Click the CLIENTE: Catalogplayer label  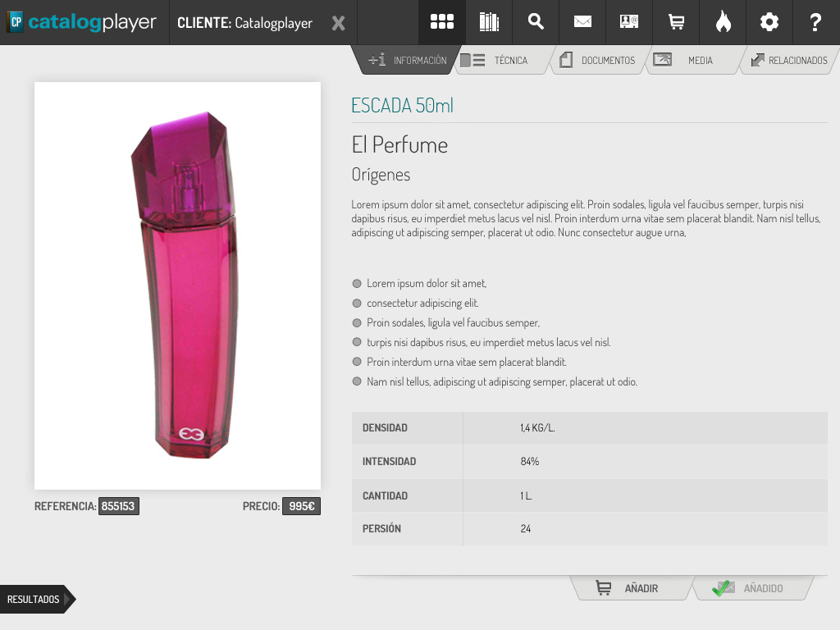(244, 23)
